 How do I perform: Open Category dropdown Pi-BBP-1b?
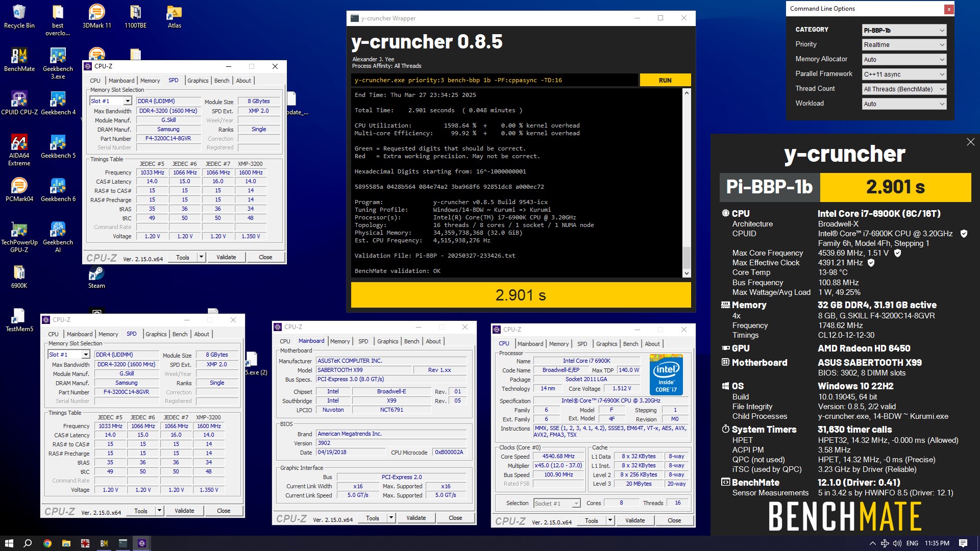pos(904,30)
